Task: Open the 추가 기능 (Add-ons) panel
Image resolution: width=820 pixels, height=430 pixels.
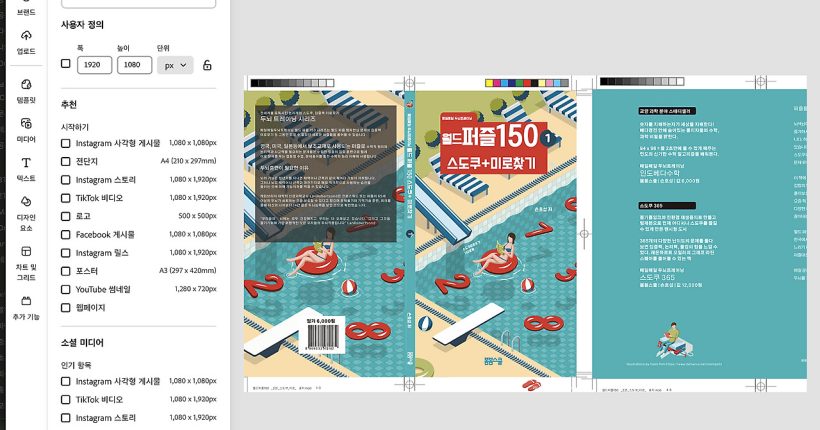Action: 26,305
